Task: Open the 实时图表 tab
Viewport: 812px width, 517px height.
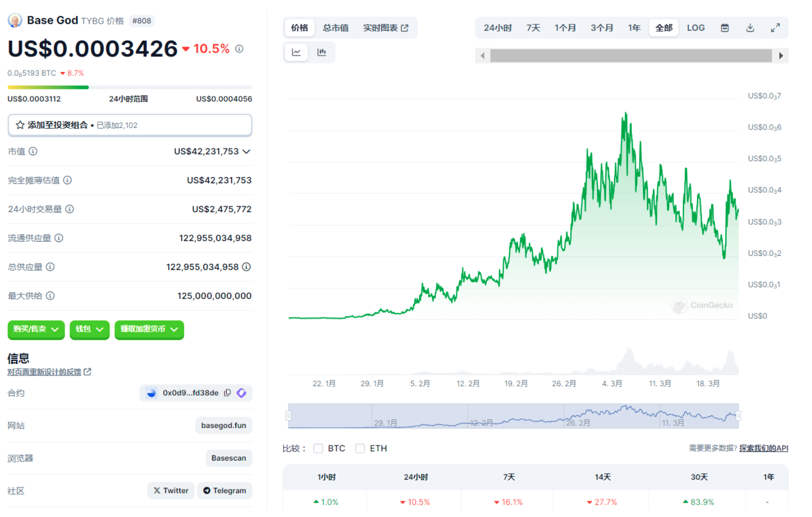Action: click(x=385, y=28)
